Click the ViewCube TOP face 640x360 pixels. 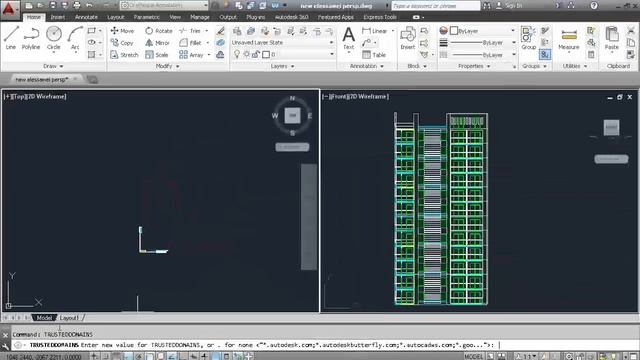coord(292,116)
